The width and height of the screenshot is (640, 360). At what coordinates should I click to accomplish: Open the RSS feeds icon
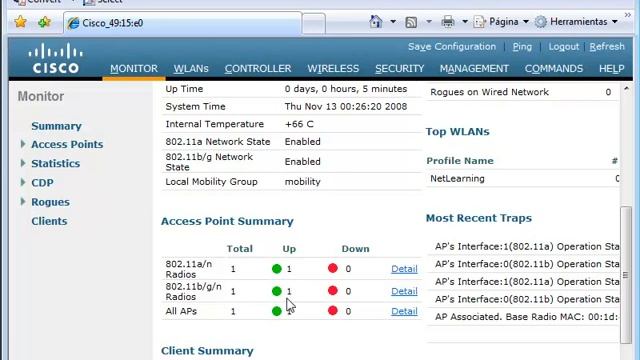[x=411, y=22]
